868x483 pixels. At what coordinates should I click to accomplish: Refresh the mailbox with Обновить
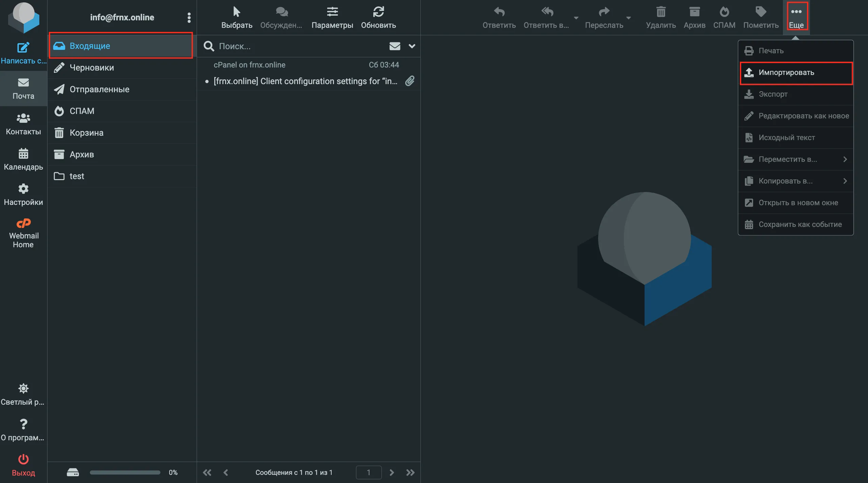pos(378,17)
